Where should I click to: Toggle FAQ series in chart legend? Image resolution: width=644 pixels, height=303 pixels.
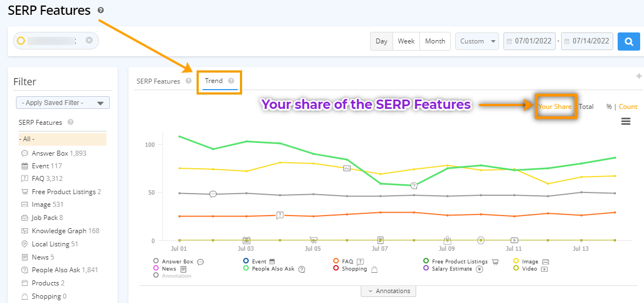coord(349,261)
